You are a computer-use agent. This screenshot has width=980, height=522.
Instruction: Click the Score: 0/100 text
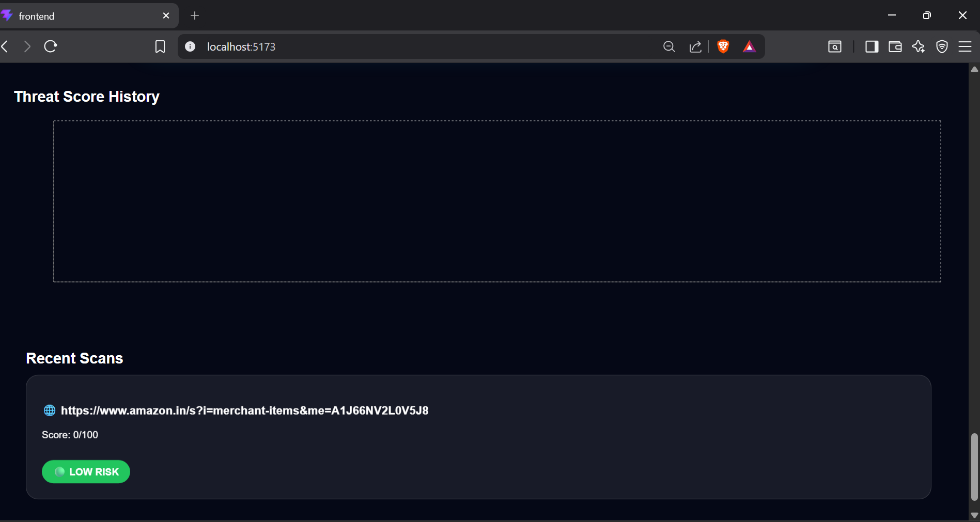[70, 435]
